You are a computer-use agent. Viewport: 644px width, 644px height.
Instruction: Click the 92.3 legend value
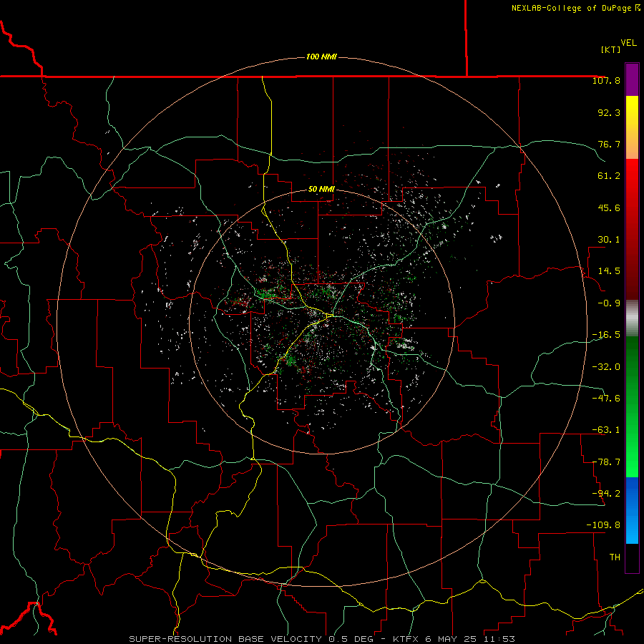(x=609, y=112)
